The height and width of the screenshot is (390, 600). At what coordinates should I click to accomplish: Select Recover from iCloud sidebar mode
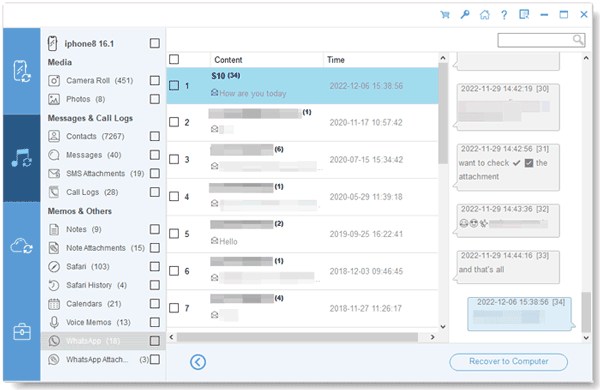[22, 246]
